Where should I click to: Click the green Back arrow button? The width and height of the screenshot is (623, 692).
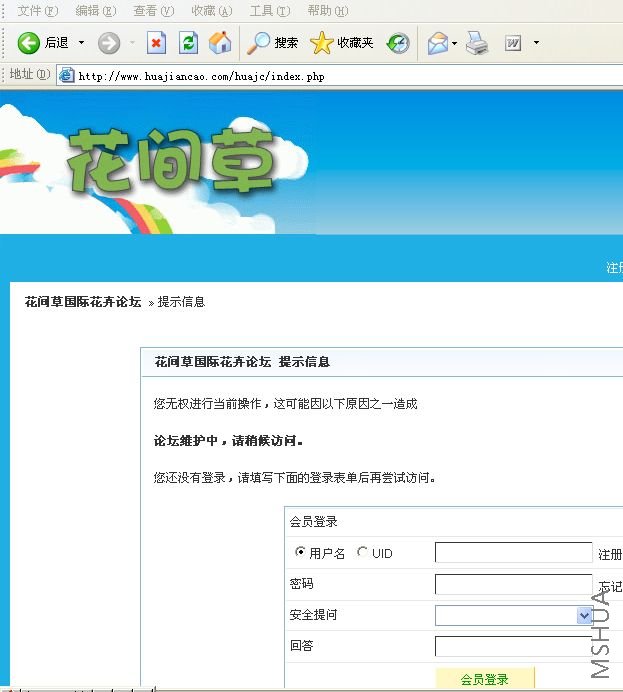(x=29, y=43)
